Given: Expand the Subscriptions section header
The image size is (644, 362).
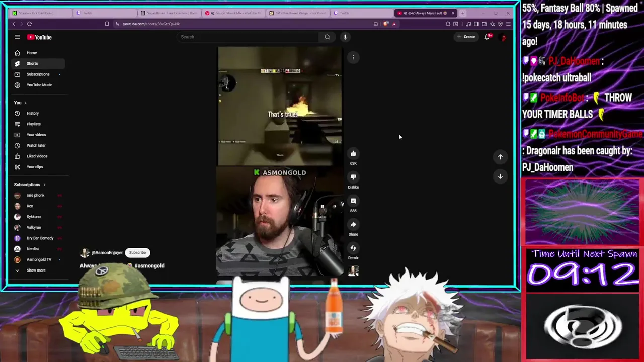Looking at the screenshot, I should click(30, 185).
